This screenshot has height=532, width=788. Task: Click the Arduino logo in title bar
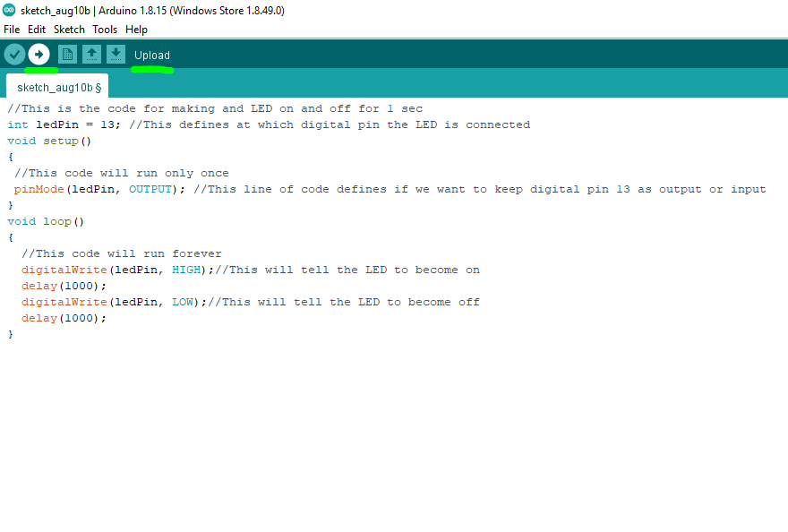9,10
